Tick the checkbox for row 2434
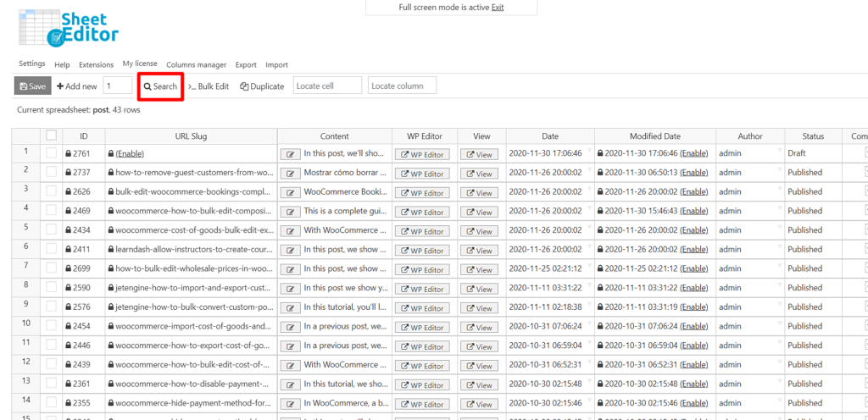Screen dimensions: 868x420 pyautogui.click(x=52, y=229)
